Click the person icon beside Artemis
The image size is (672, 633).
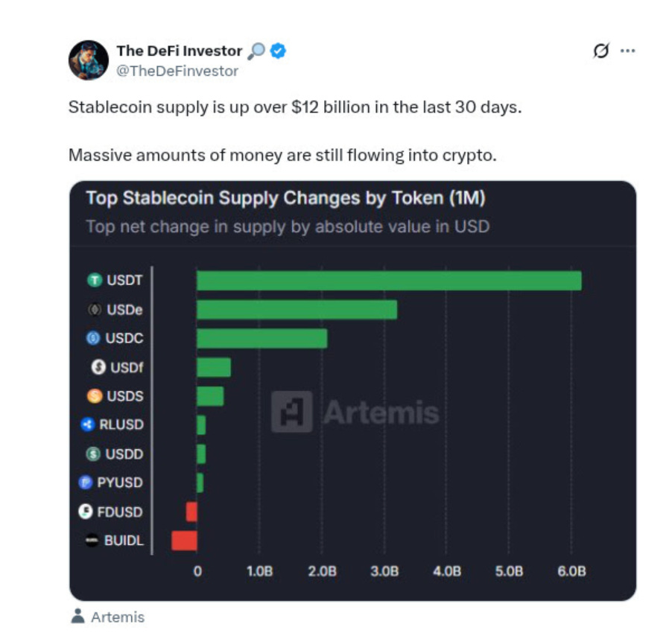coord(77,617)
